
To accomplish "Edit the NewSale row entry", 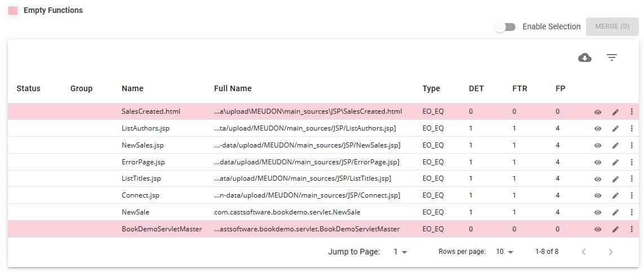I will (615, 213).
